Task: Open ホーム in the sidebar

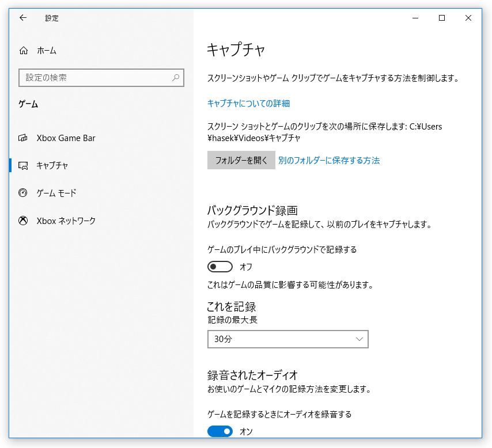Action: 47,51
